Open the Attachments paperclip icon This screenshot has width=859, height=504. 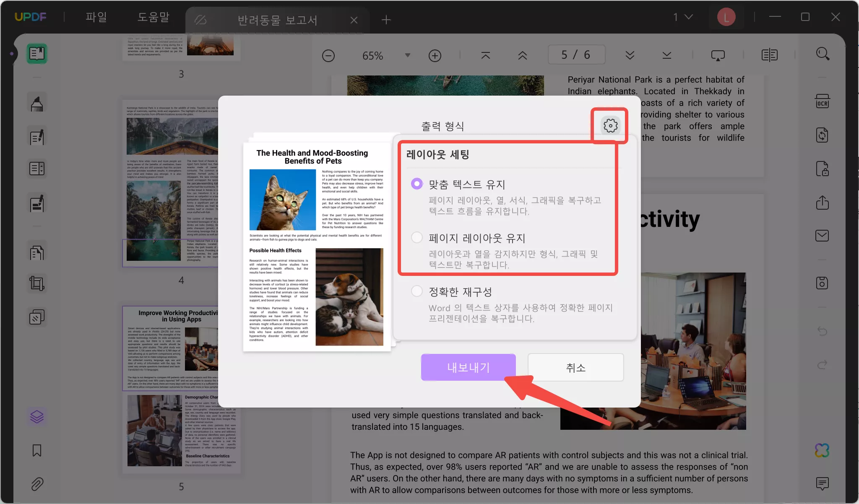37,484
